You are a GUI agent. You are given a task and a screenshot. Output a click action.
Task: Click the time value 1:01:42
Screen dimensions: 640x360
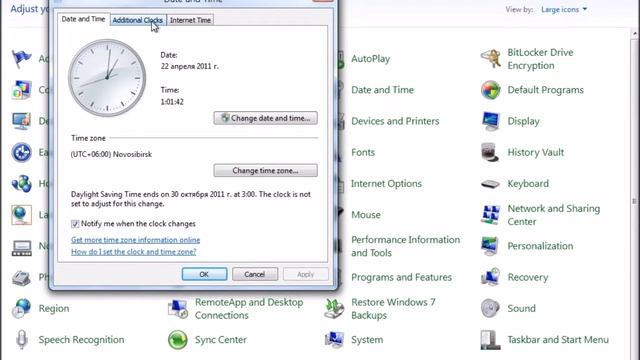(172, 102)
